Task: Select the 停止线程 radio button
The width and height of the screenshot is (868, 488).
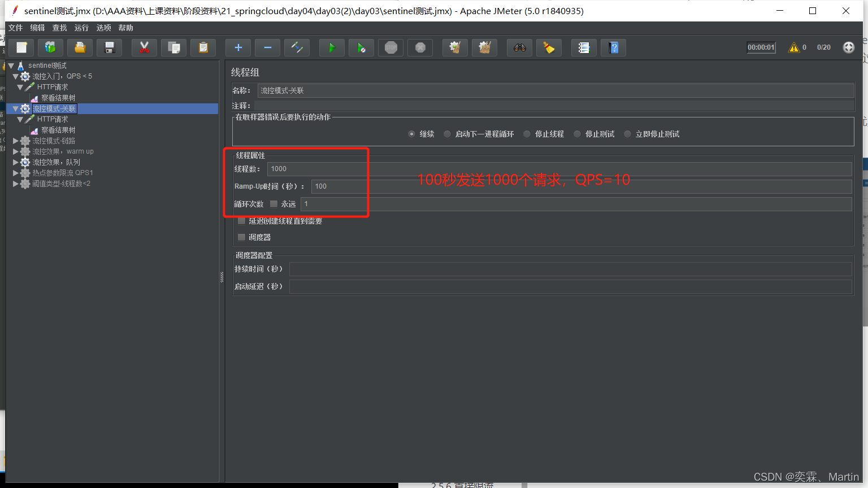Action: (527, 134)
